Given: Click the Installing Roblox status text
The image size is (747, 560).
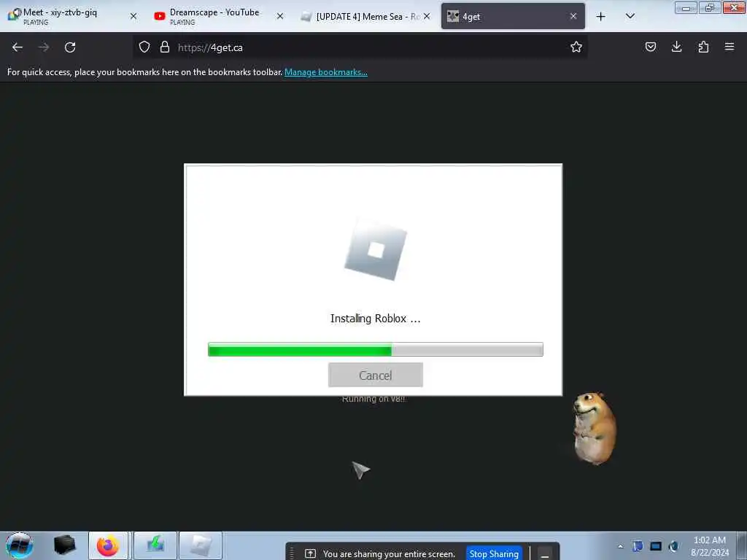Looking at the screenshot, I should [x=376, y=319].
